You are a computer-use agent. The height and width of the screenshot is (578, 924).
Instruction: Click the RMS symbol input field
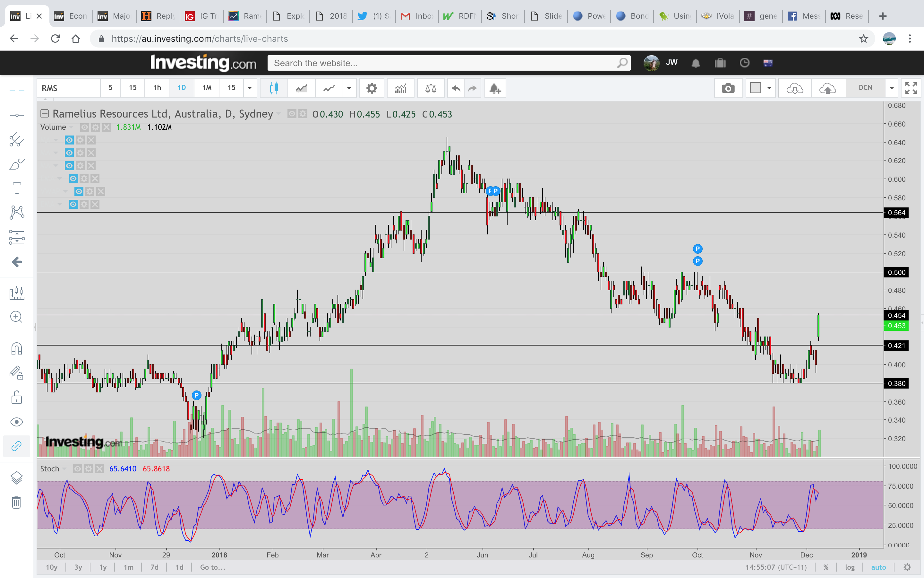coord(69,88)
